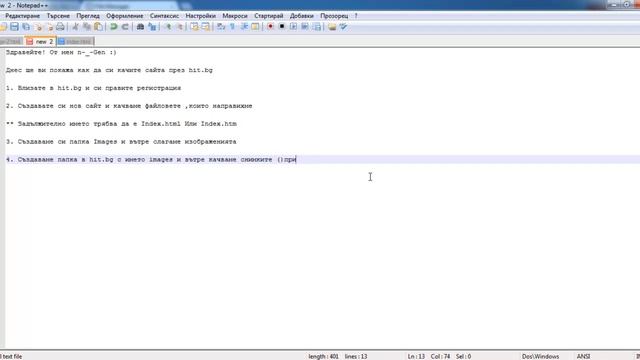The image size is (640, 360).
Task: Open the Оформление menu
Action: pyautogui.click(x=124, y=16)
